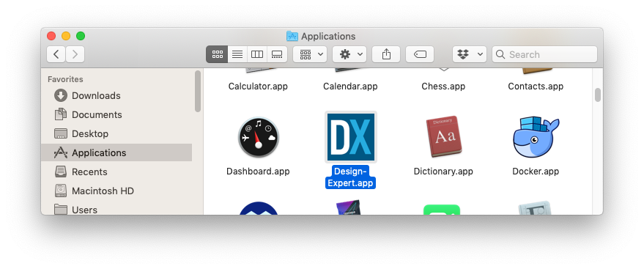
Task: Select the red Dictionary book icon
Action: coord(443,137)
